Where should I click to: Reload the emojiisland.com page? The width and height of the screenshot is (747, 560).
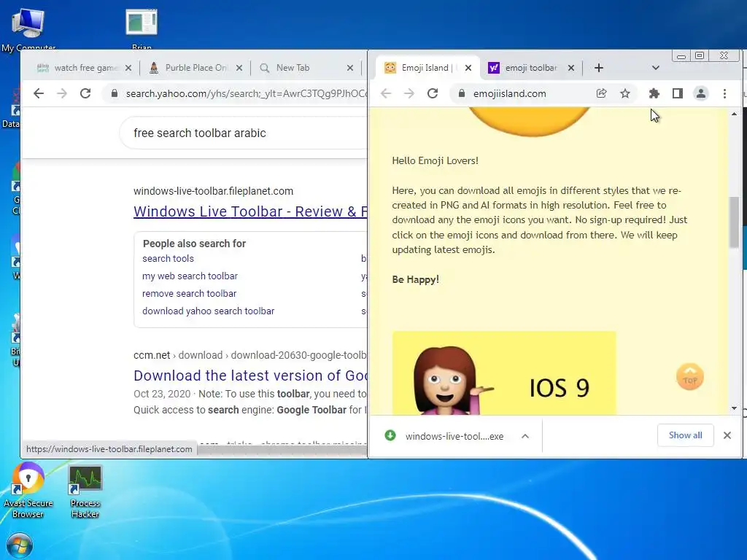433,93
